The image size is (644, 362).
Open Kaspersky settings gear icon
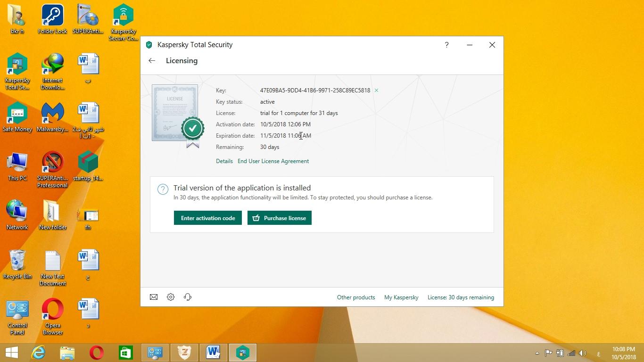click(x=171, y=297)
